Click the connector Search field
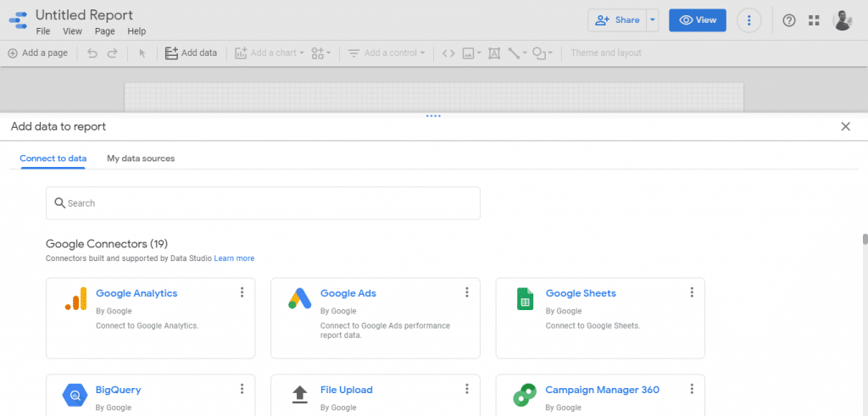 [263, 203]
